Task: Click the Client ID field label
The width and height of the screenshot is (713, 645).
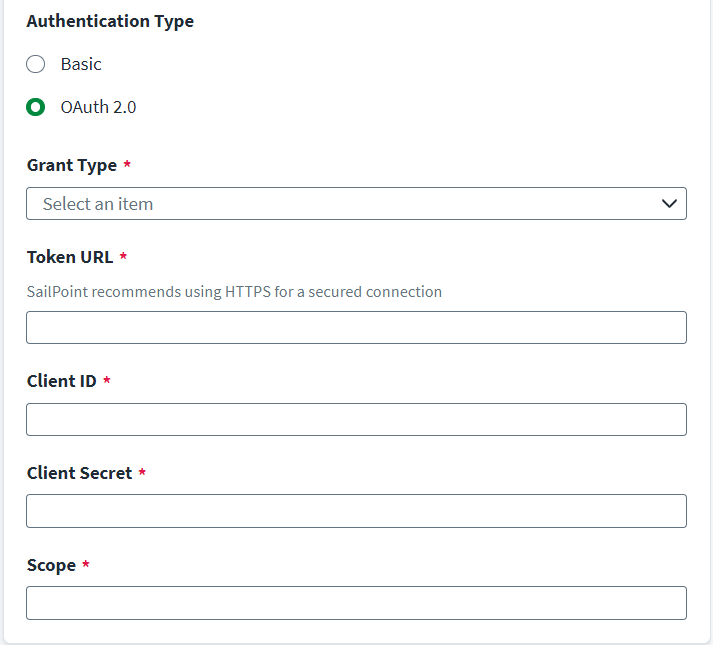Action: tap(62, 381)
